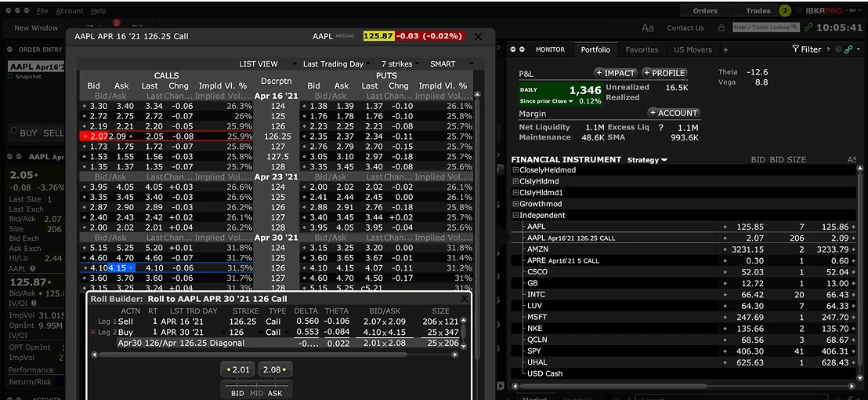Image resolution: width=868 pixels, height=400 pixels.
Task: Click the Trades button
Action: [x=758, y=10]
